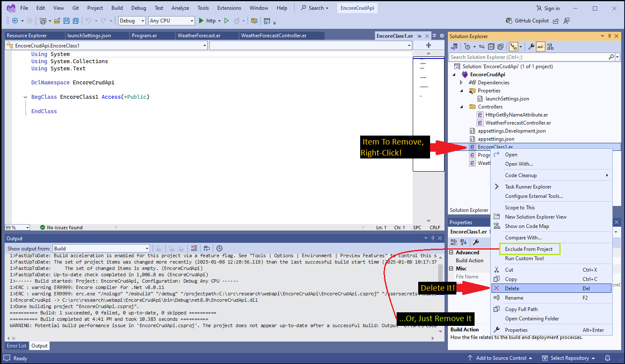Toggle auto-hide pin on Output panel

[x=433, y=239]
